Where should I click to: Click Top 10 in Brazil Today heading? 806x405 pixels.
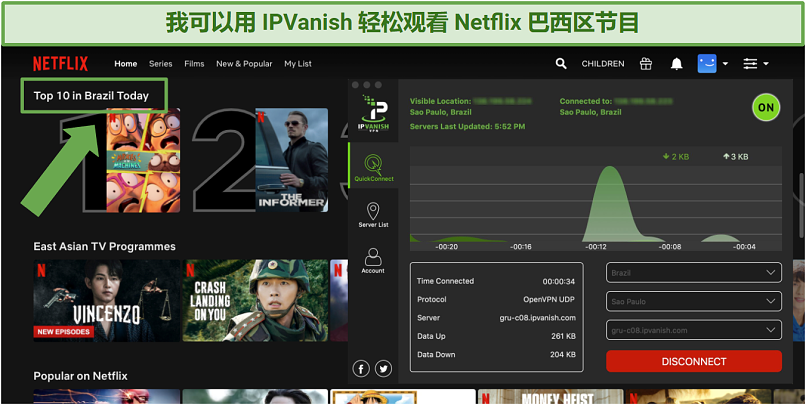point(91,96)
